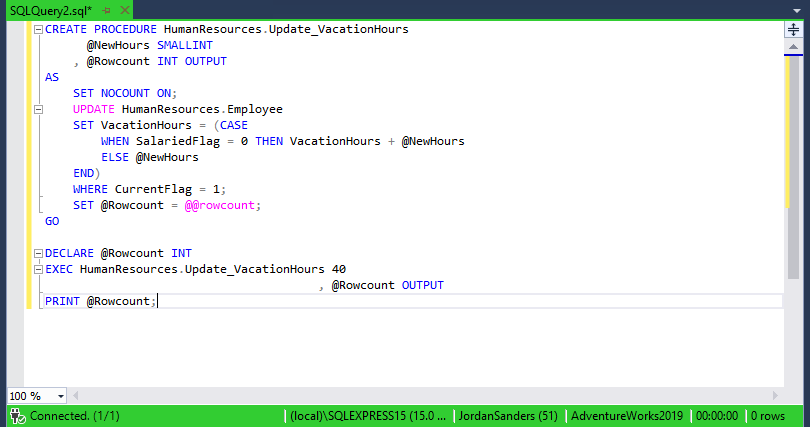
Task: Click the vertical scrollbar thumb
Action: click(793, 168)
